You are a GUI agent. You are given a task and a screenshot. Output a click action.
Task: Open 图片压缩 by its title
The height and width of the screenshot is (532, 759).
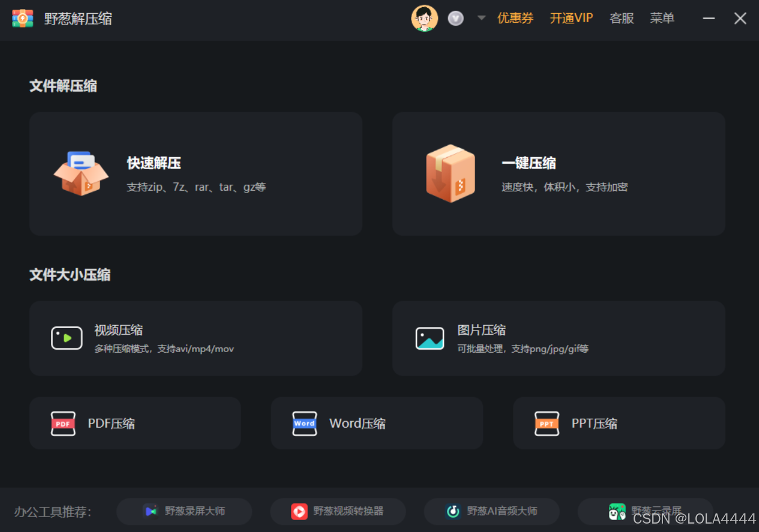click(x=481, y=330)
